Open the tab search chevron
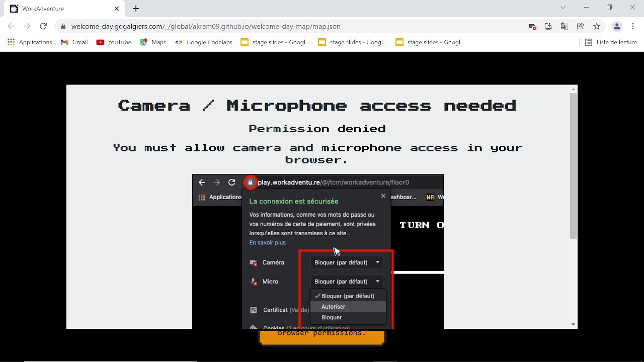 tap(563, 7)
